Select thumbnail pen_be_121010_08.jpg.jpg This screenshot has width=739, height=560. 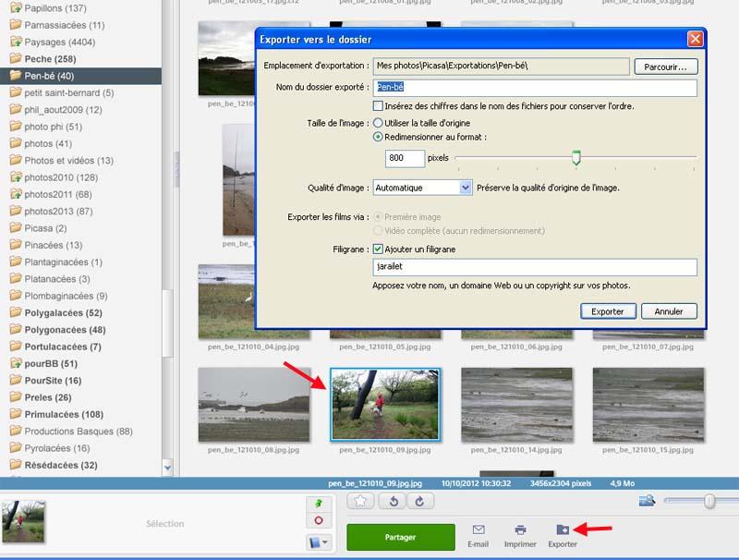click(254, 404)
